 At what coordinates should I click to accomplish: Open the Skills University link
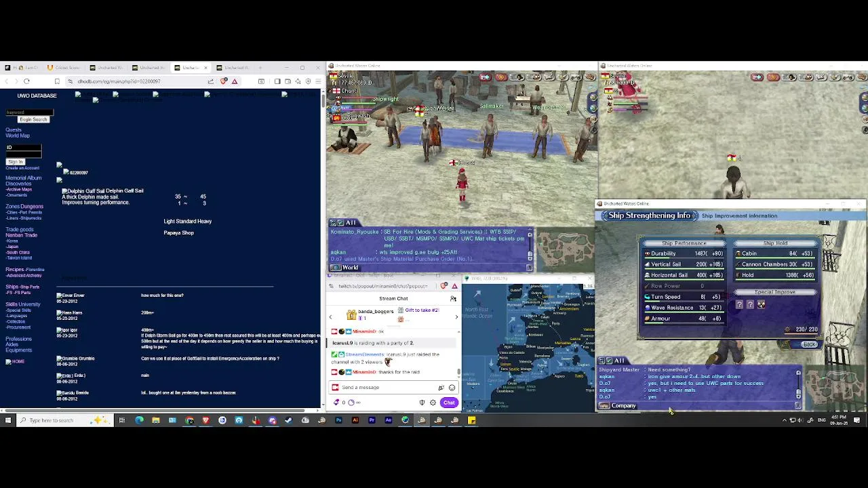(x=23, y=304)
